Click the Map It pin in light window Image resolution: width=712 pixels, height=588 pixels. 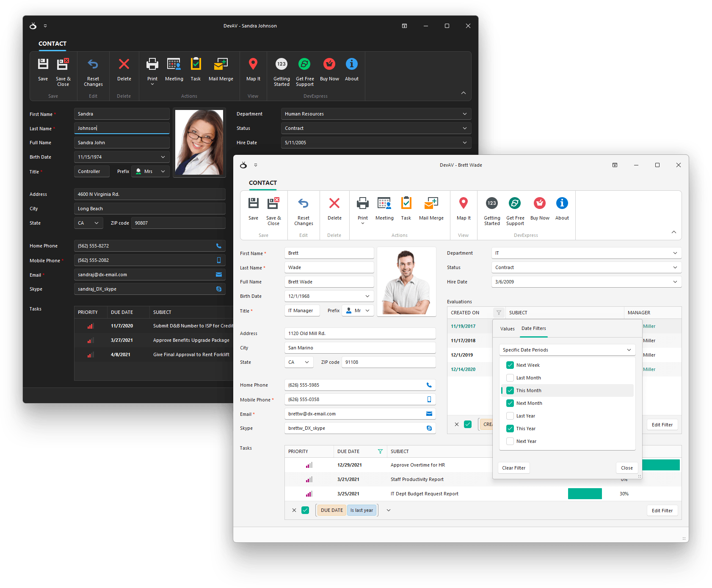click(x=464, y=204)
